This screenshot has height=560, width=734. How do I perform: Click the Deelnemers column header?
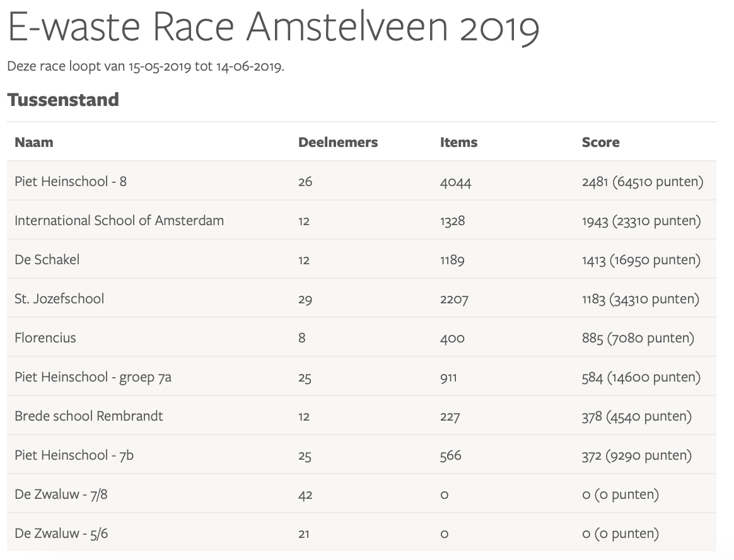(x=338, y=143)
